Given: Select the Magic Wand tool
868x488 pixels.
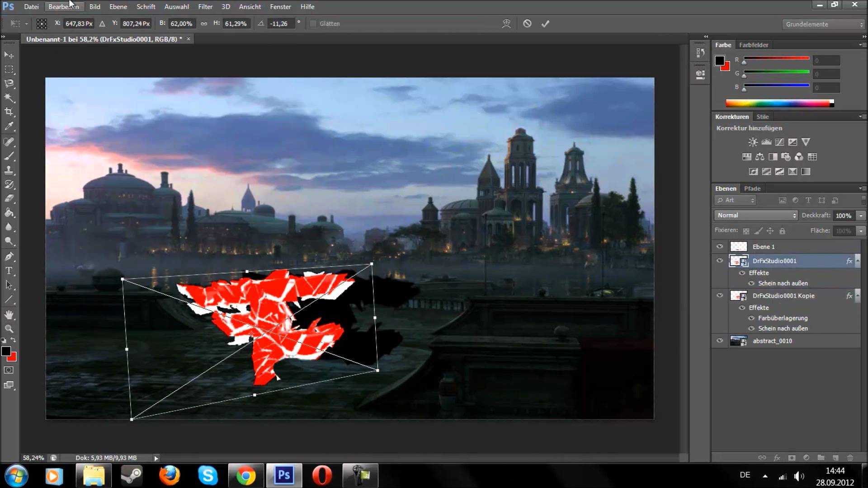Looking at the screenshot, I should coord(9,98).
